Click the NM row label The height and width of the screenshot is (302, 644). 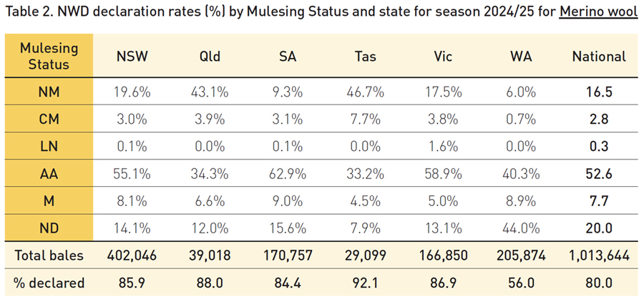coord(49,92)
